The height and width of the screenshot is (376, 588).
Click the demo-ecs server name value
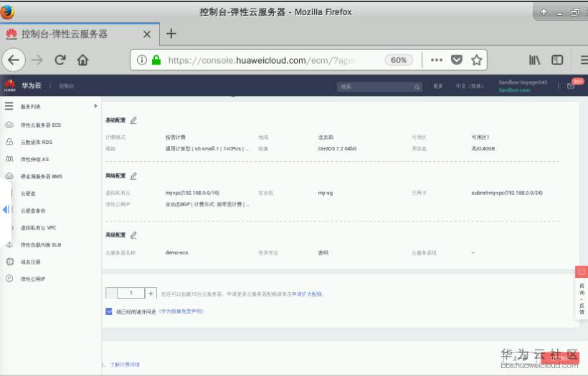(x=176, y=253)
